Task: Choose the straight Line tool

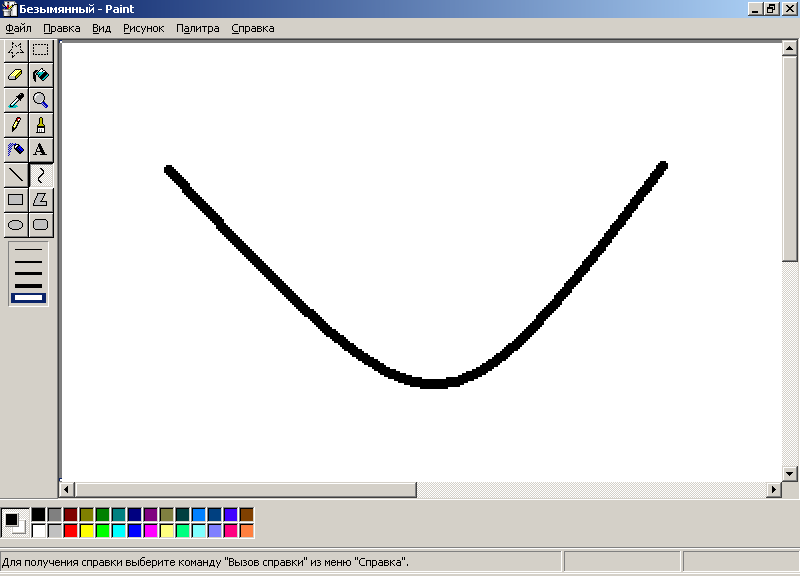Action: [16, 175]
